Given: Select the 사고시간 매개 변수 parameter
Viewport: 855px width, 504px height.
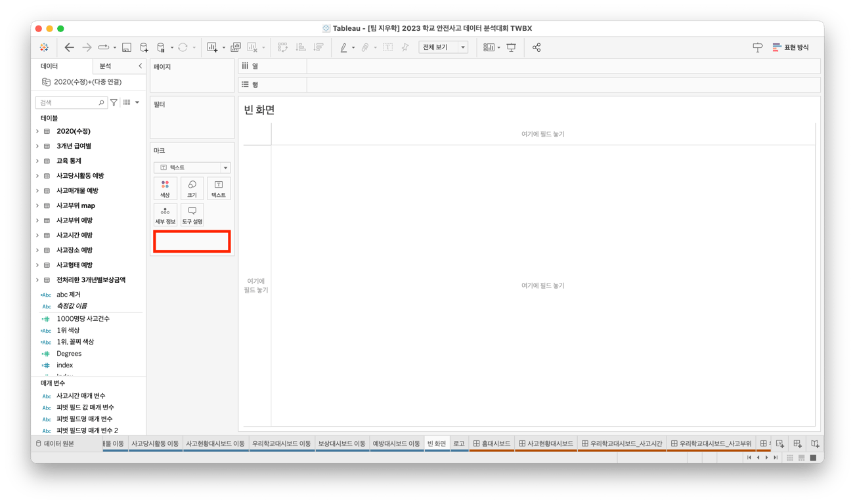Looking at the screenshot, I should pos(81,396).
